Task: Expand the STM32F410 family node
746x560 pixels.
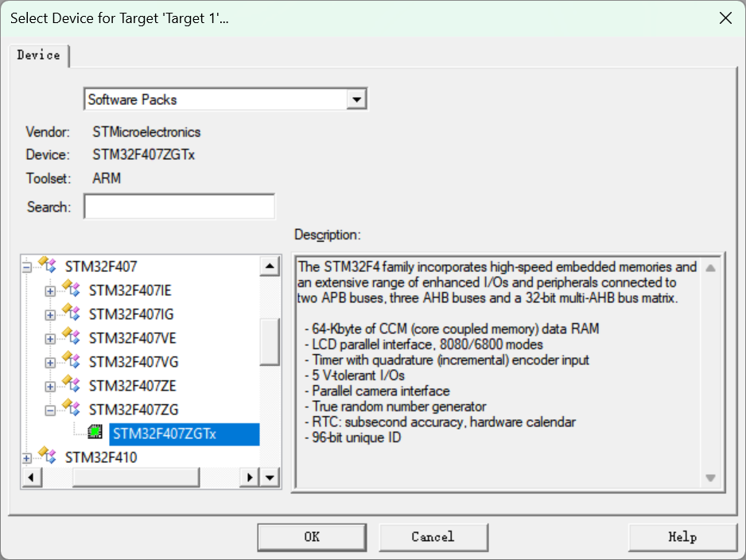Action: (27, 458)
